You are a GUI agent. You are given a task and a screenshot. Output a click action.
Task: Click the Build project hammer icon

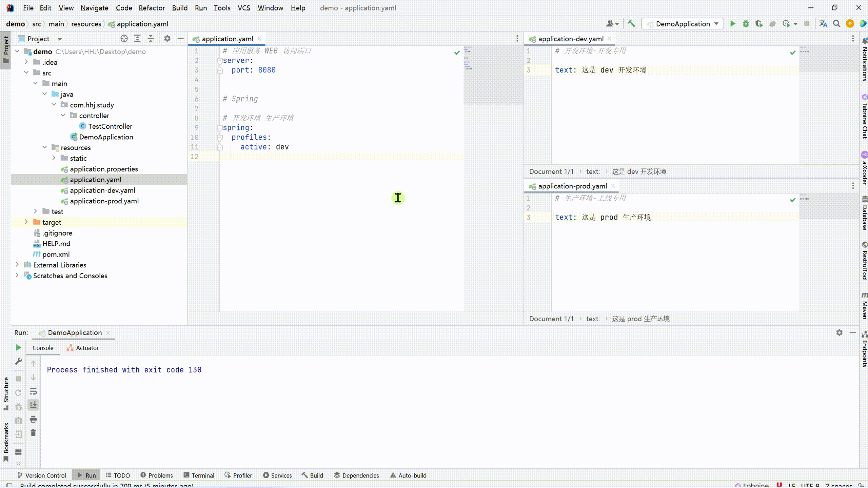coord(631,24)
